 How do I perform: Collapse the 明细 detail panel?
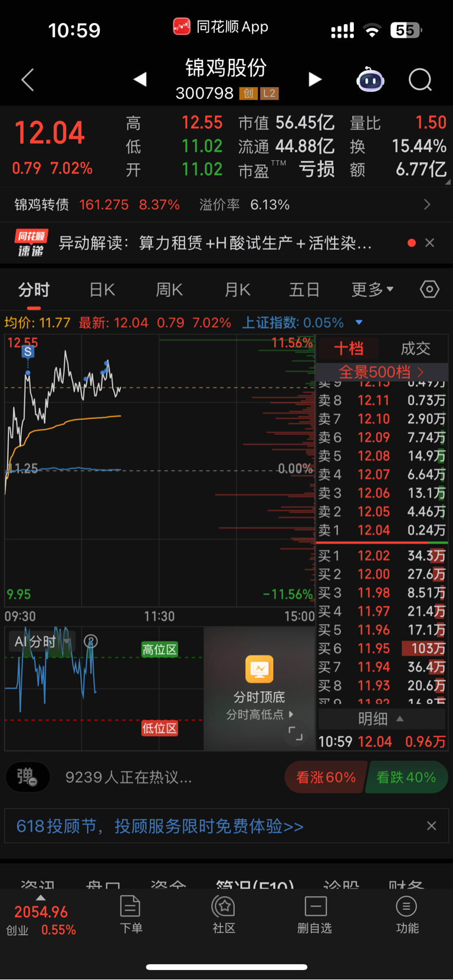point(381,718)
